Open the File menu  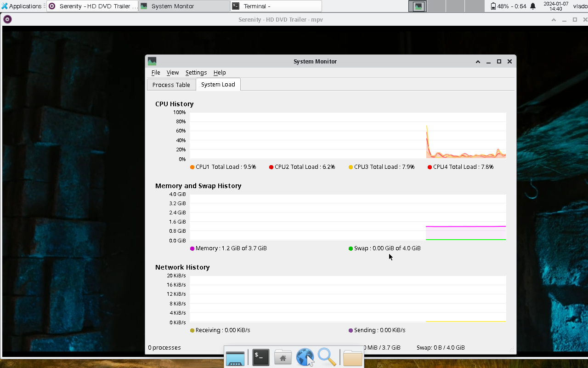pyautogui.click(x=156, y=72)
